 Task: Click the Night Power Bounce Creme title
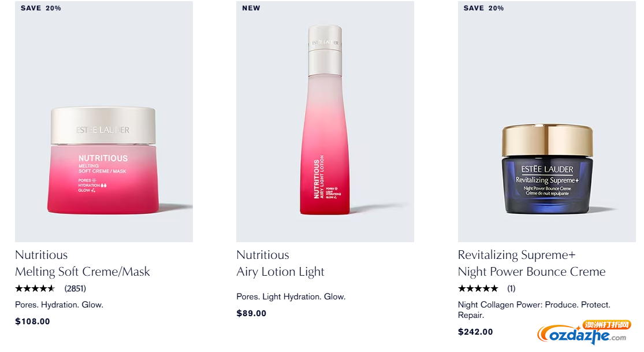click(531, 272)
